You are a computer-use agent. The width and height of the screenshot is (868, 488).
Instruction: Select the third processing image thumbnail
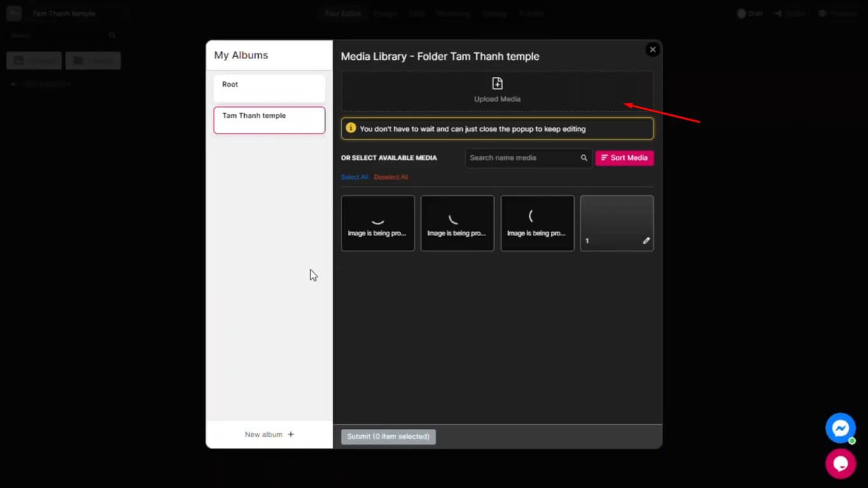(x=537, y=223)
